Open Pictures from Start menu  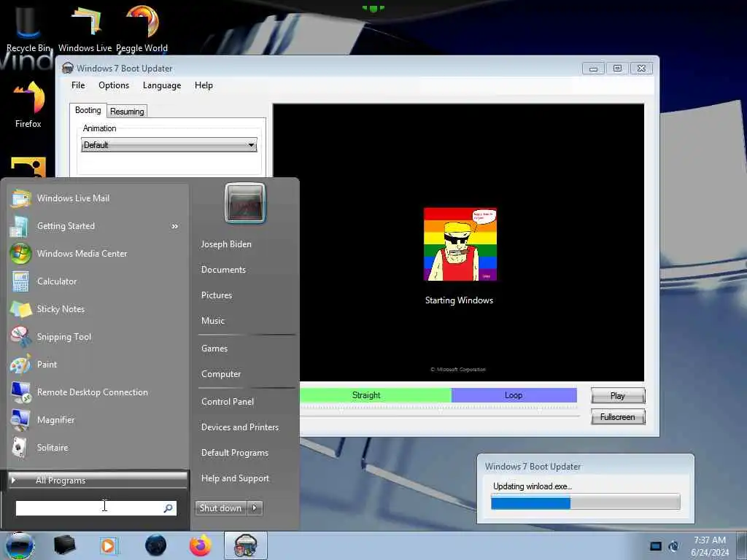tap(217, 295)
